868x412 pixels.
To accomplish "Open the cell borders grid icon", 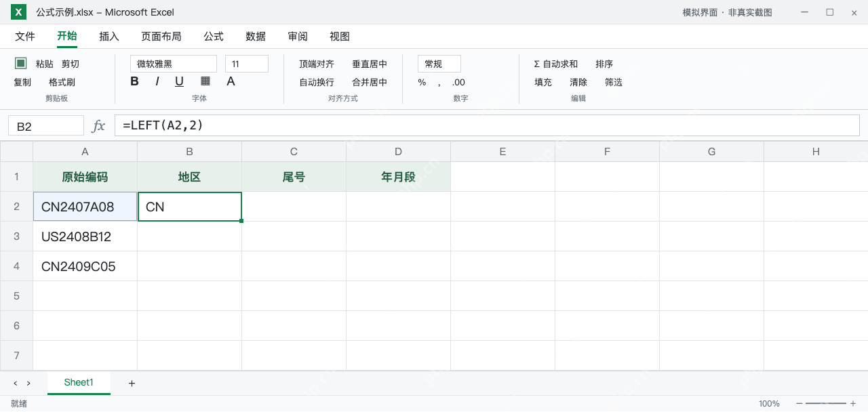I will pos(205,81).
